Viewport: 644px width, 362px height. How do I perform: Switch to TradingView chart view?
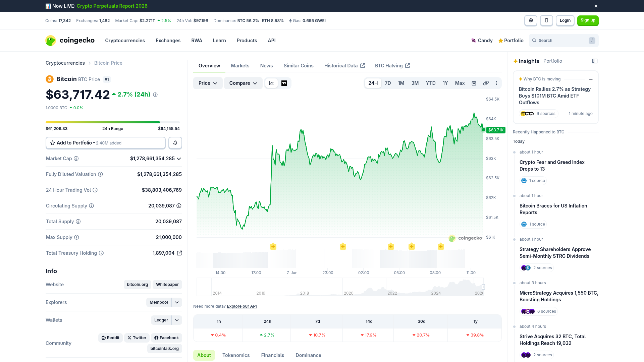tap(284, 83)
